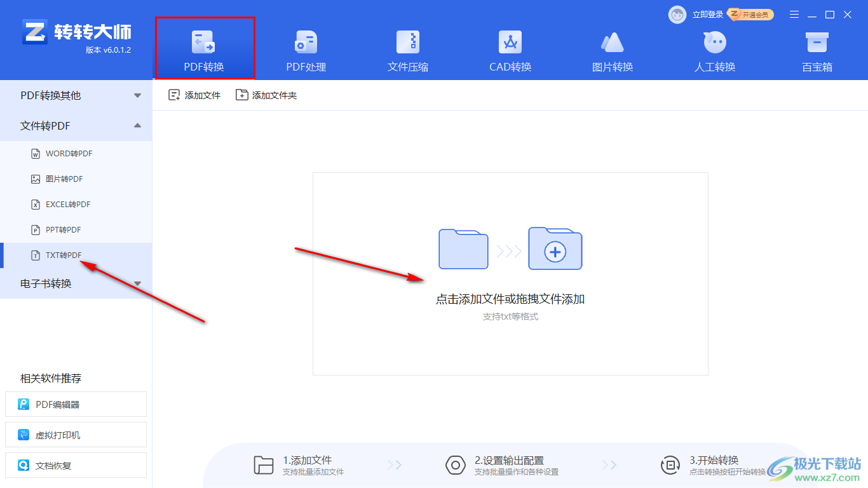Click the 2.设置输出配置 step hexagon icon
The image size is (868, 488).
456,465
